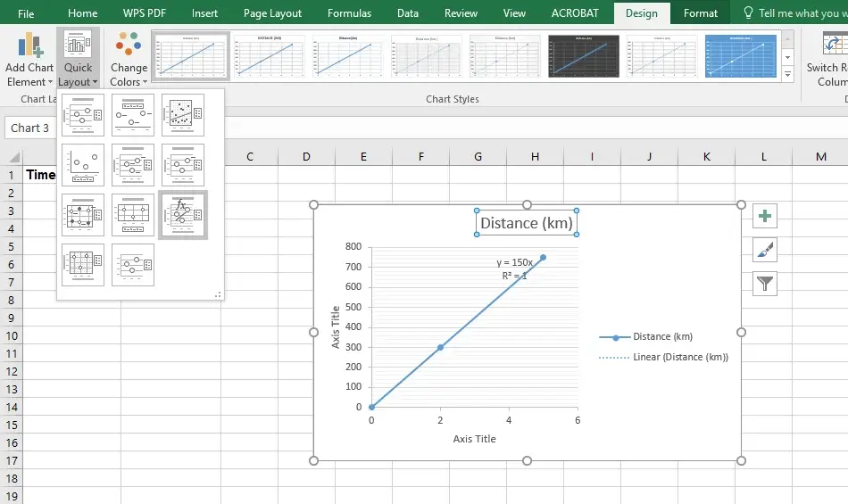
Task: Apply the dark background chart style
Action: pos(584,57)
